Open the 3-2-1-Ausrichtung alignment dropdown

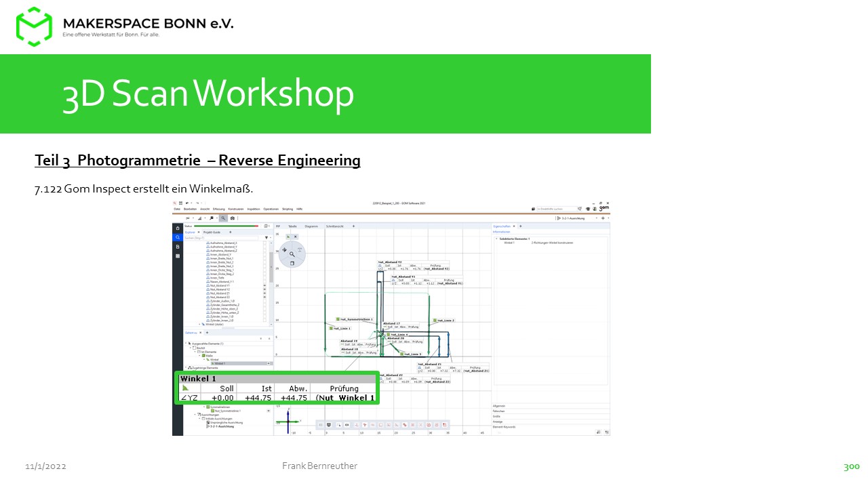(597, 218)
